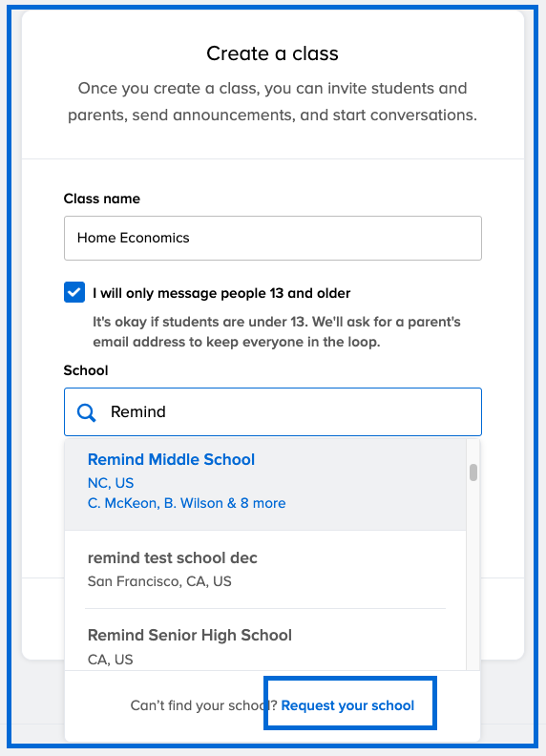Click the 'Create a class' heading
The image size is (546, 756).
272,53
